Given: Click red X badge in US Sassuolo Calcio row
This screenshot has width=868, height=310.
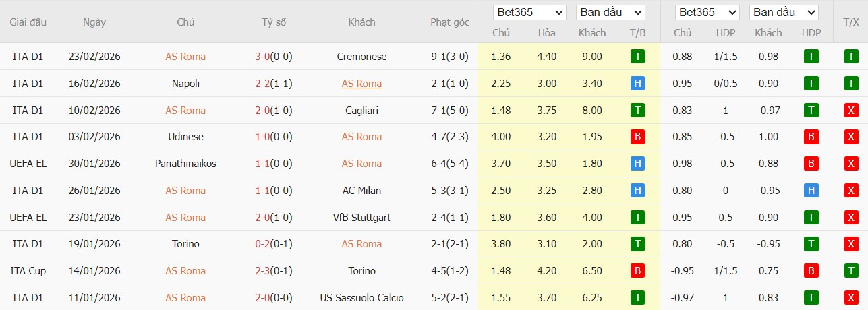Looking at the screenshot, I should coord(851,297).
